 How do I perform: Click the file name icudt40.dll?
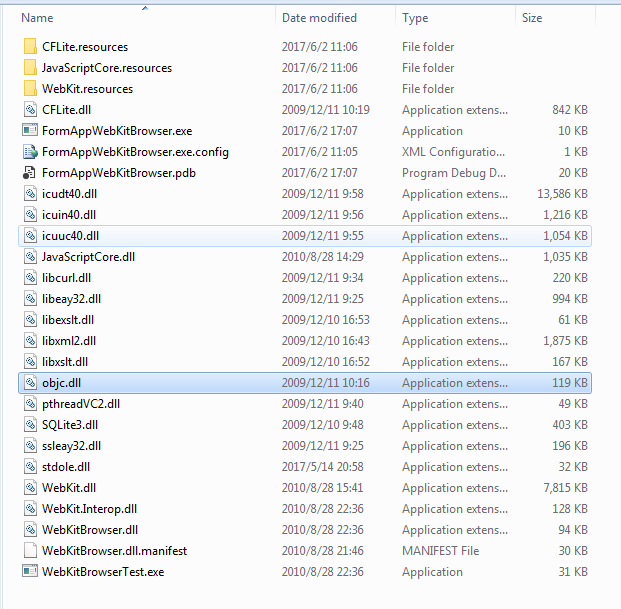pos(69,194)
